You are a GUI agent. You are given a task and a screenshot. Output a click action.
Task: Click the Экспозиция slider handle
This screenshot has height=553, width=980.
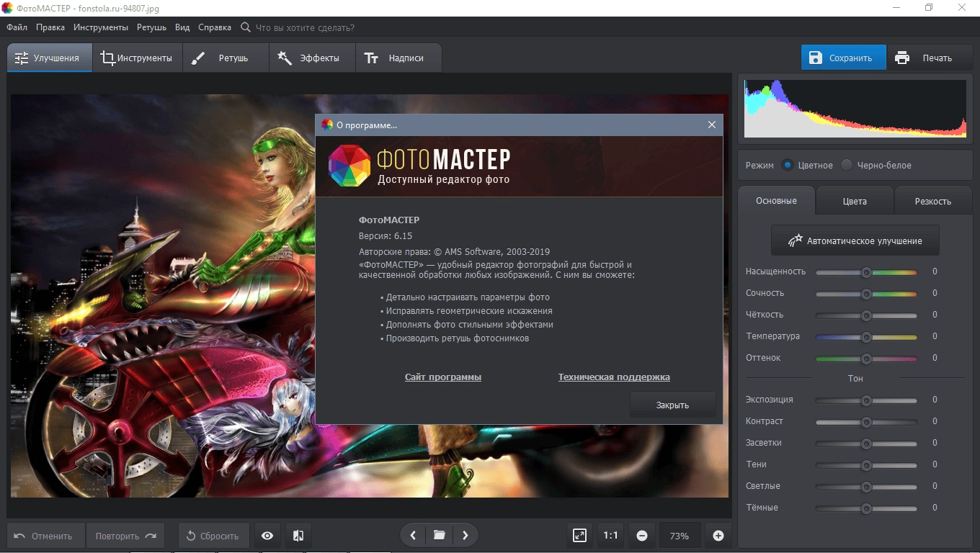(866, 400)
